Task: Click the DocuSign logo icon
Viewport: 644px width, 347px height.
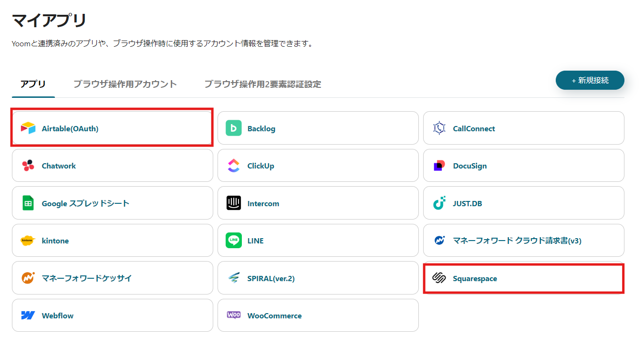Action: (x=439, y=166)
